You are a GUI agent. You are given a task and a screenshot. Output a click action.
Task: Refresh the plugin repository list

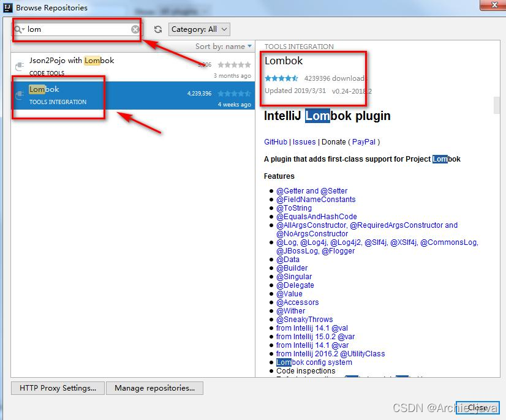(158, 29)
